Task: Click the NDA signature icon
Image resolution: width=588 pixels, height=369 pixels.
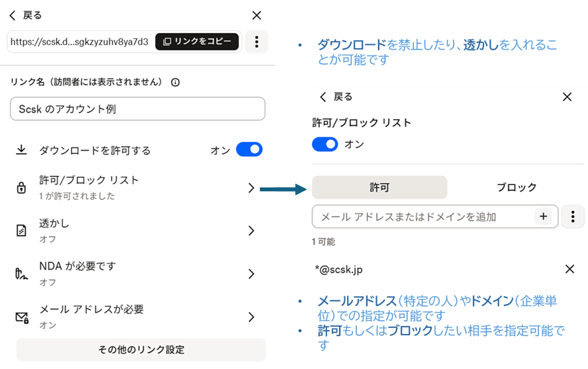Action: [x=21, y=274]
